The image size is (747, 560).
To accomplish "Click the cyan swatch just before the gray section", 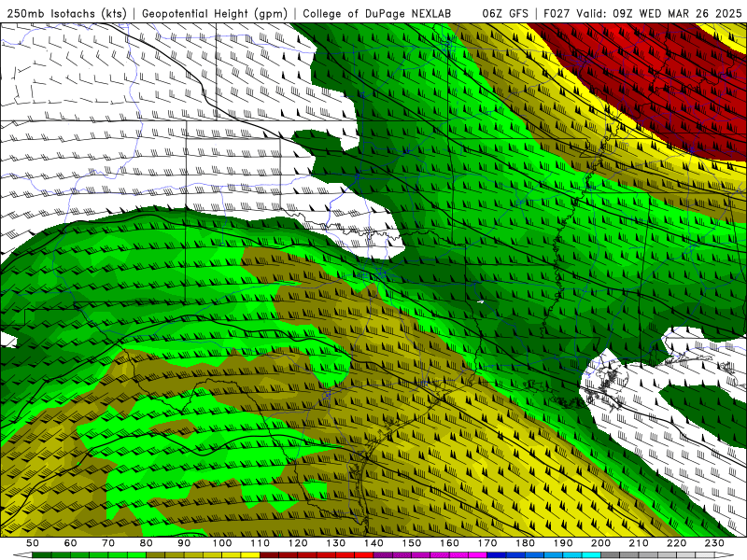I will click(591, 554).
